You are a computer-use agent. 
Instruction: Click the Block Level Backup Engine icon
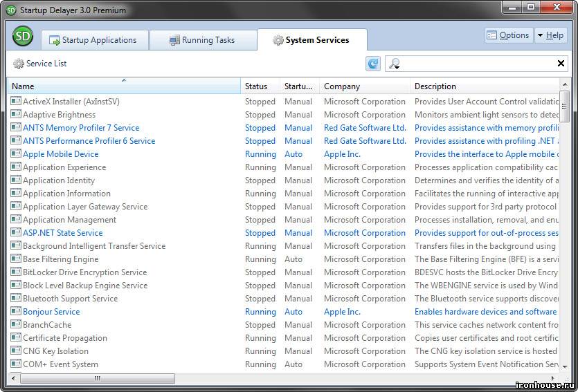[16, 285]
